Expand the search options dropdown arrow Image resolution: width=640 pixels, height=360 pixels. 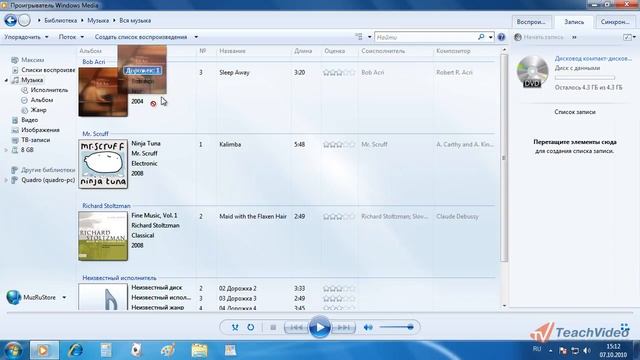click(491, 37)
